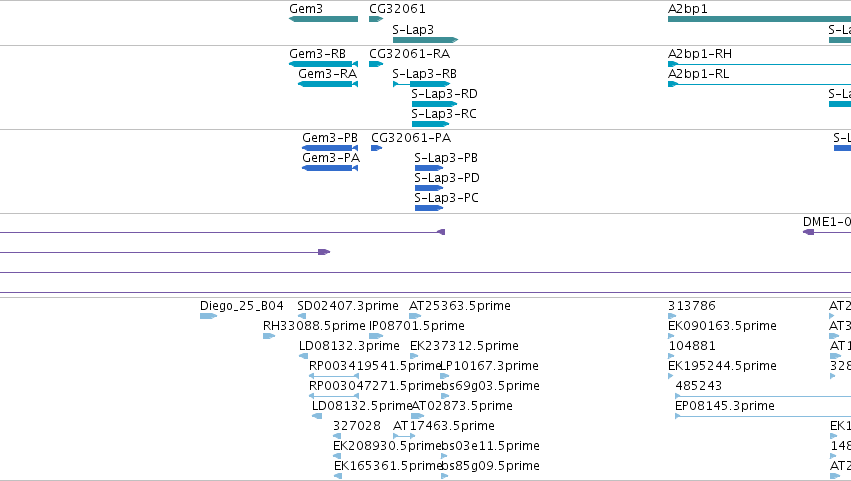
Task: Select EST IP08701.5prime
Action: [376, 336]
